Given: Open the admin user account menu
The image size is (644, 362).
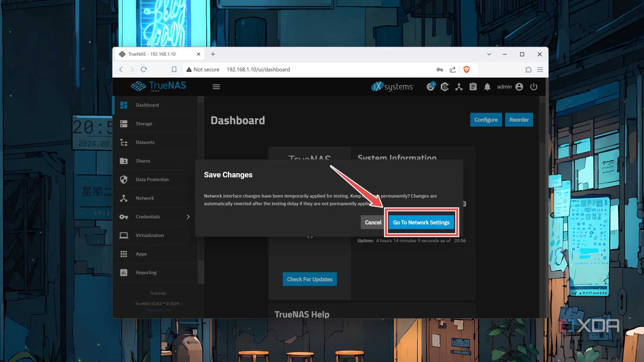Looking at the screenshot, I should click(510, 87).
